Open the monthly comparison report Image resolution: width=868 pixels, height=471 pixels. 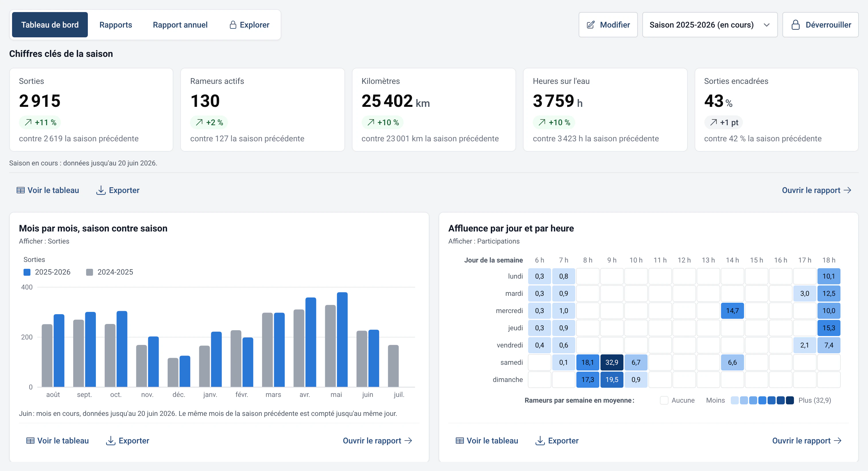tap(377, 441)
